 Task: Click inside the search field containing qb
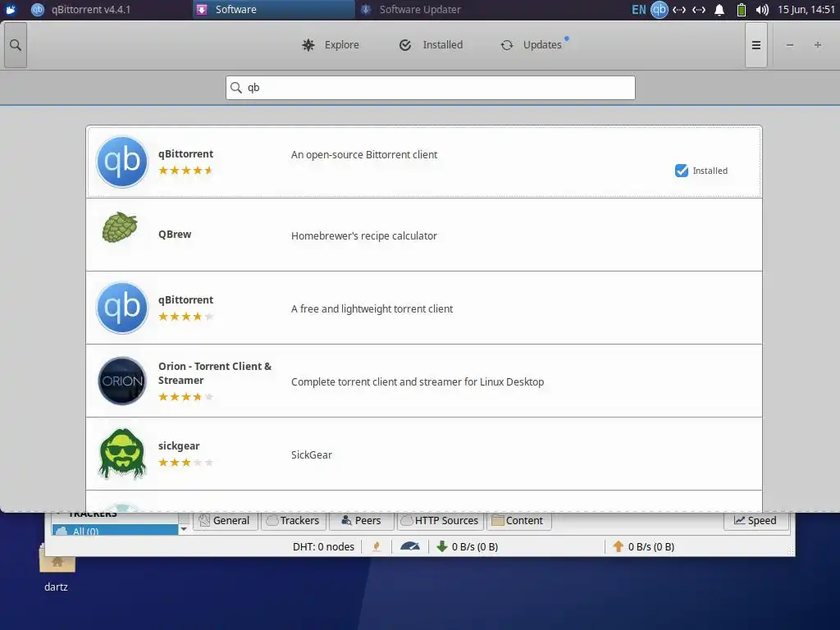coord(430,88)
